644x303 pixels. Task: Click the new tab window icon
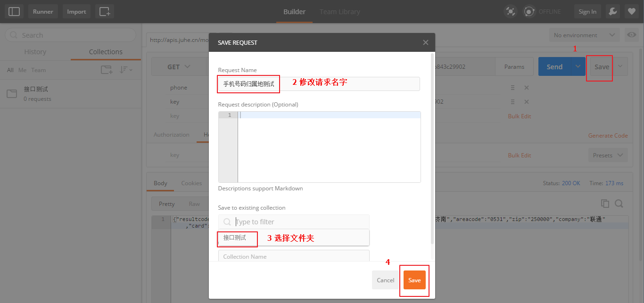tap(104, 11)
